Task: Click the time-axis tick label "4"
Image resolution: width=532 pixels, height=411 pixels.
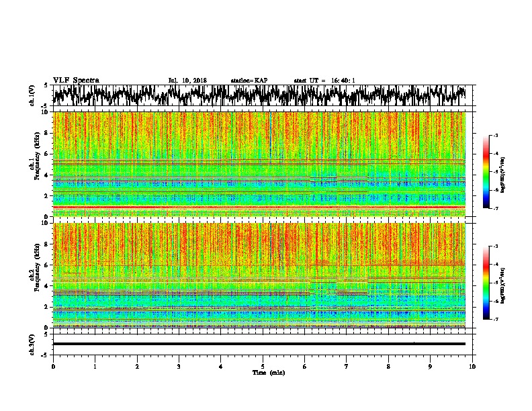Action: click(221, 367)
